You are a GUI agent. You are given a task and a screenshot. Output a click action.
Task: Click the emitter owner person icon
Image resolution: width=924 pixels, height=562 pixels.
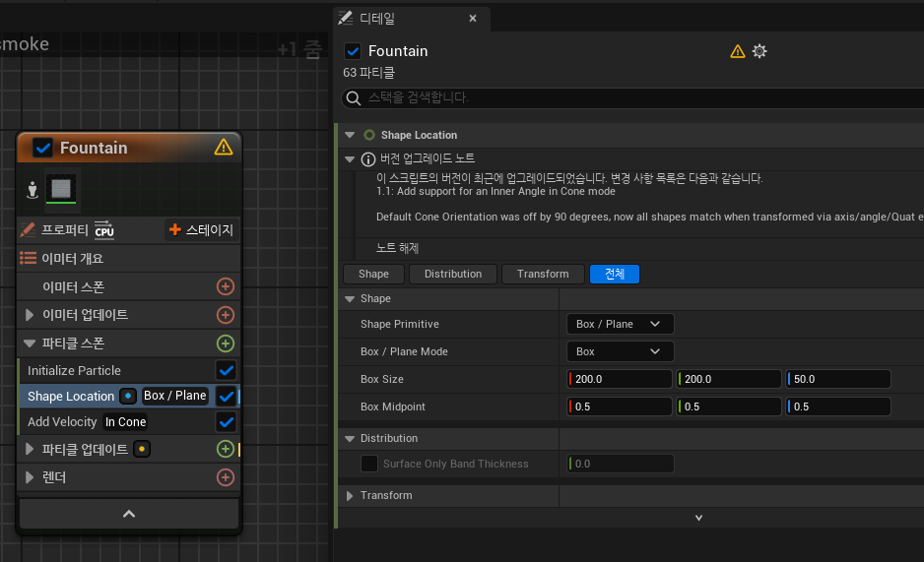point(33,190)
